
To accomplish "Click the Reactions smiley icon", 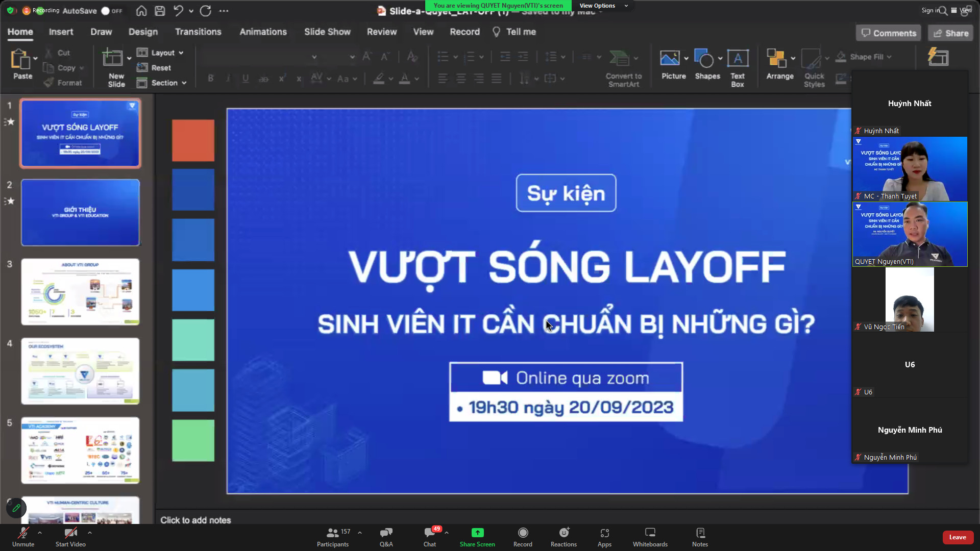I will coord(563,533).
